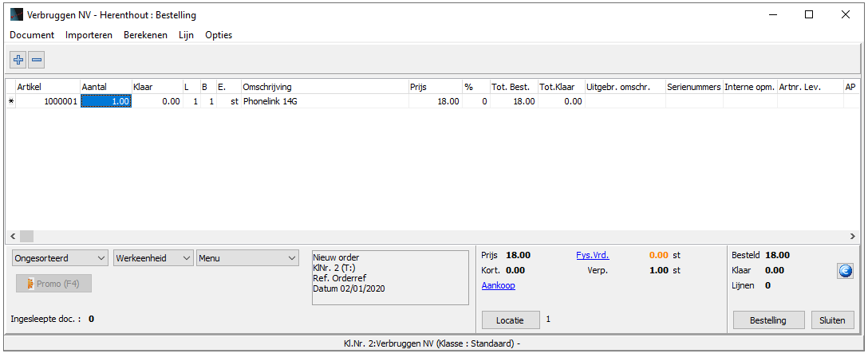Click the Prijs column header

[435, 87]
